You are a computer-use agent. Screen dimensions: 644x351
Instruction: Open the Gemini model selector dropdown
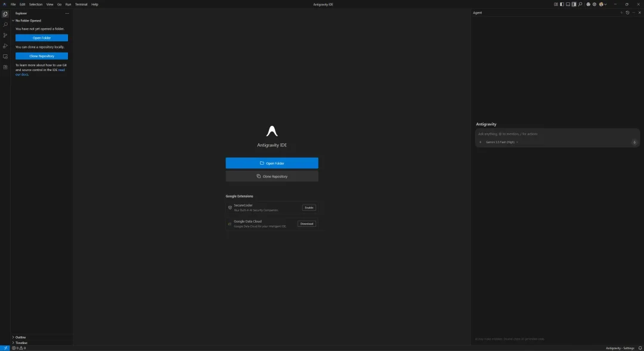(x=502, y=142)
